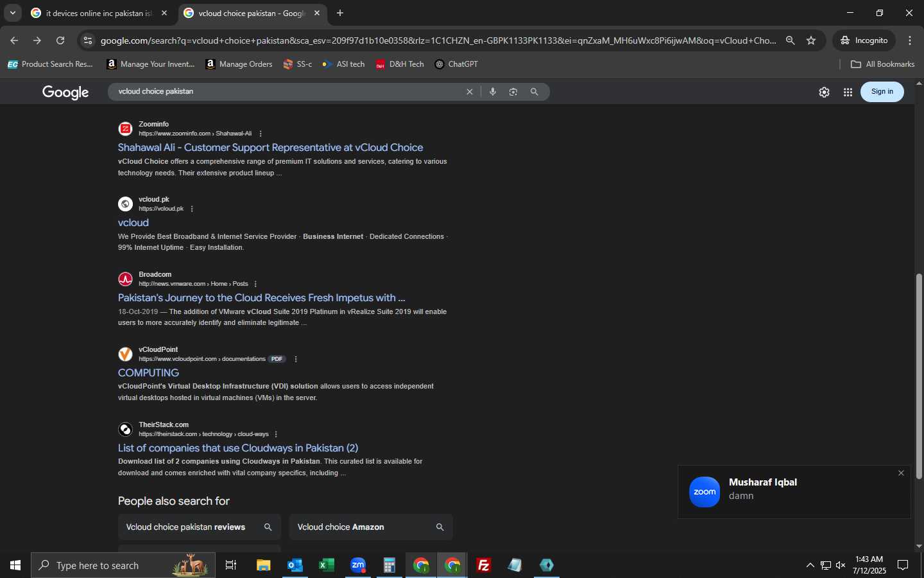Viewport: 924px width, 578px height.
Task: Open the Windows notification center
Action: point(903,565)
